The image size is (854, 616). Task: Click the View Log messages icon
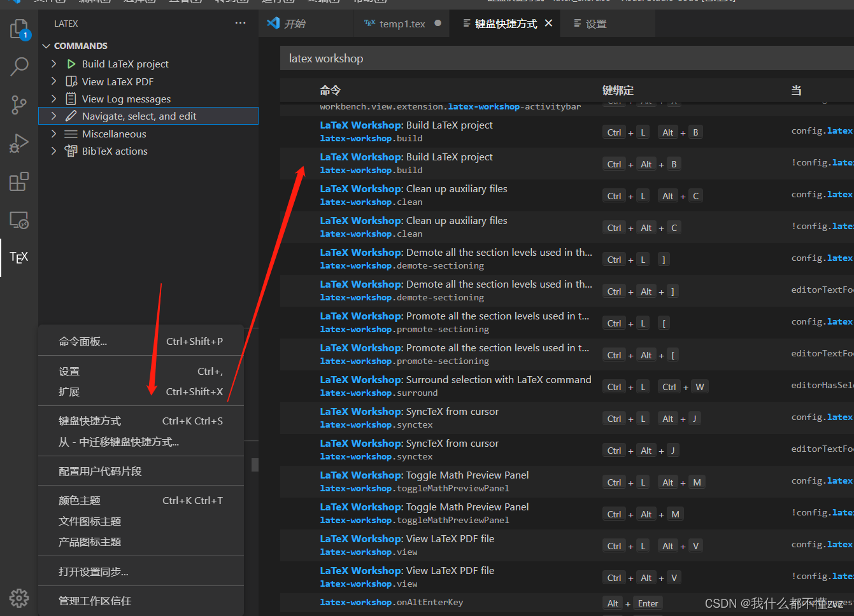71,99
